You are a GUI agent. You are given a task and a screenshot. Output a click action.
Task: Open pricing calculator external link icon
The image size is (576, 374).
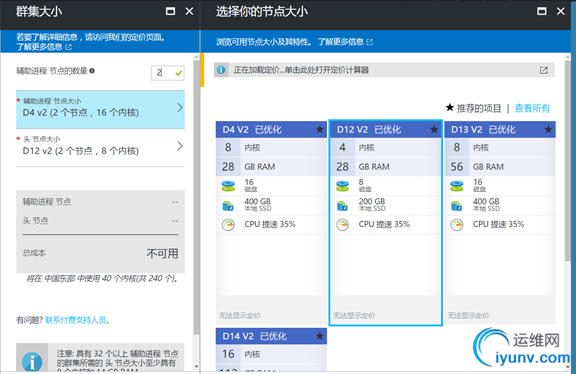pos(544,70)
